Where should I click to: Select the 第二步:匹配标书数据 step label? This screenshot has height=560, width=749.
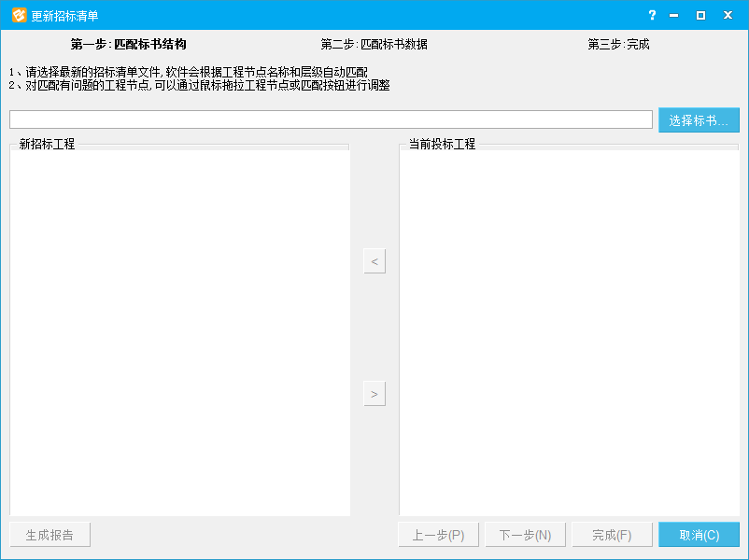click(374, 44)
